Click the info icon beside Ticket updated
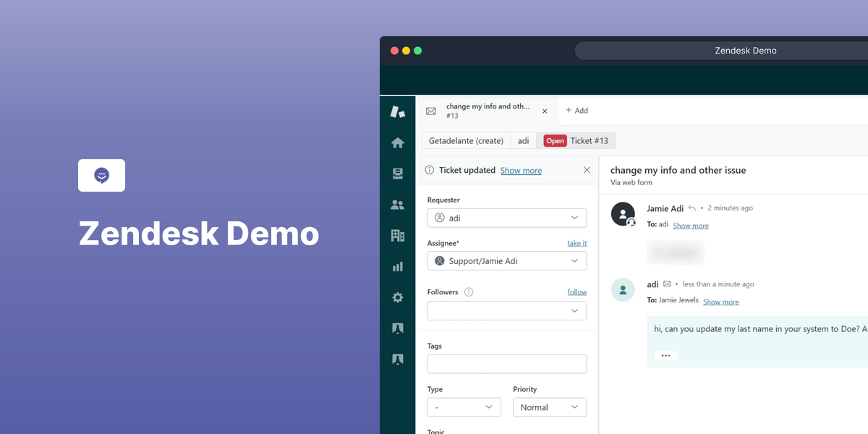Viewport: 868px width, 434px height. tap(430, 170)
